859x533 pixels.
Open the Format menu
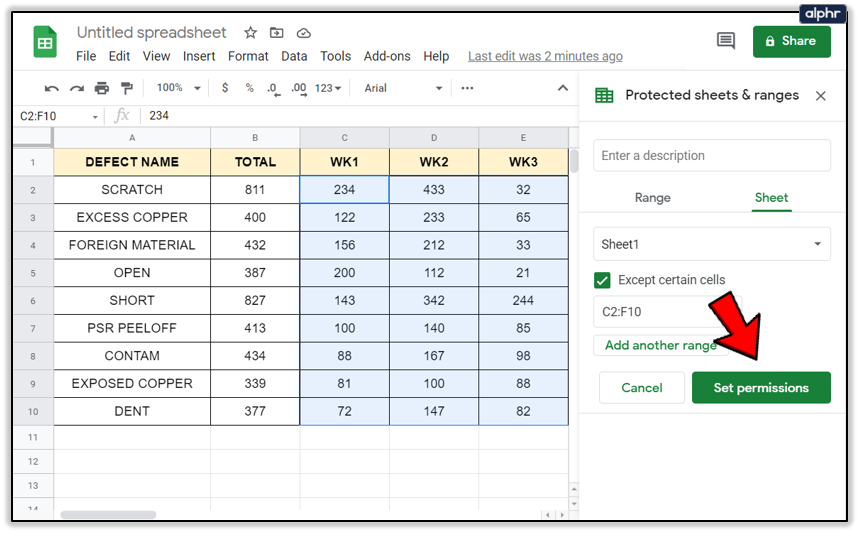tap(248, 56)
